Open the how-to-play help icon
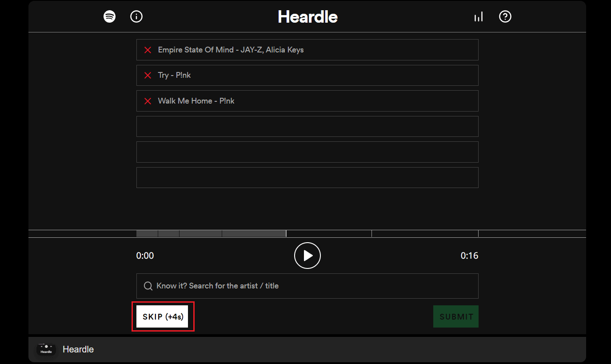 (505, 17)
